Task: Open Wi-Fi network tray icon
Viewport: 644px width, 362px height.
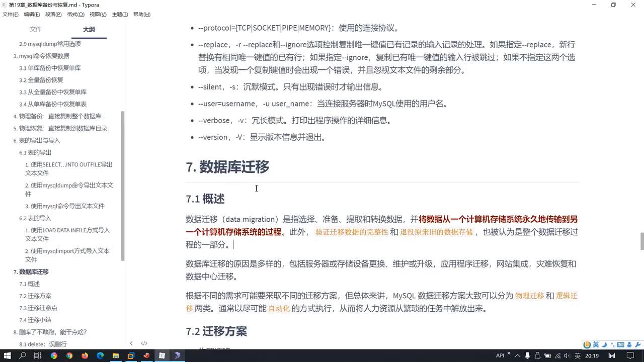Action: tap(558, 355)
